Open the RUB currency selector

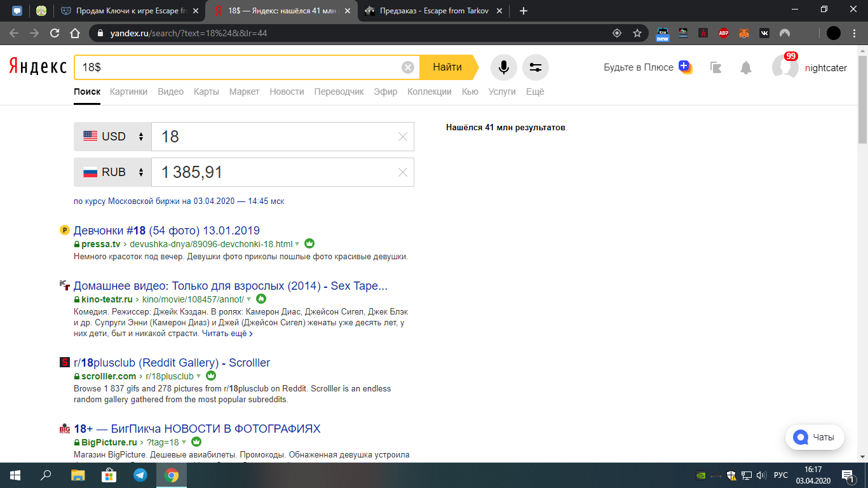click(113, 172)
